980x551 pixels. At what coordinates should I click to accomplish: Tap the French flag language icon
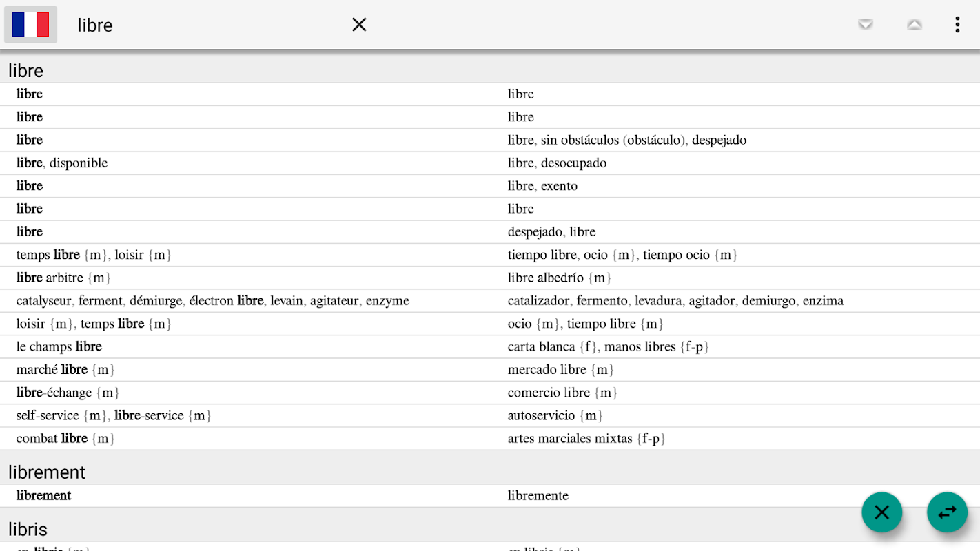coord(31,25)
